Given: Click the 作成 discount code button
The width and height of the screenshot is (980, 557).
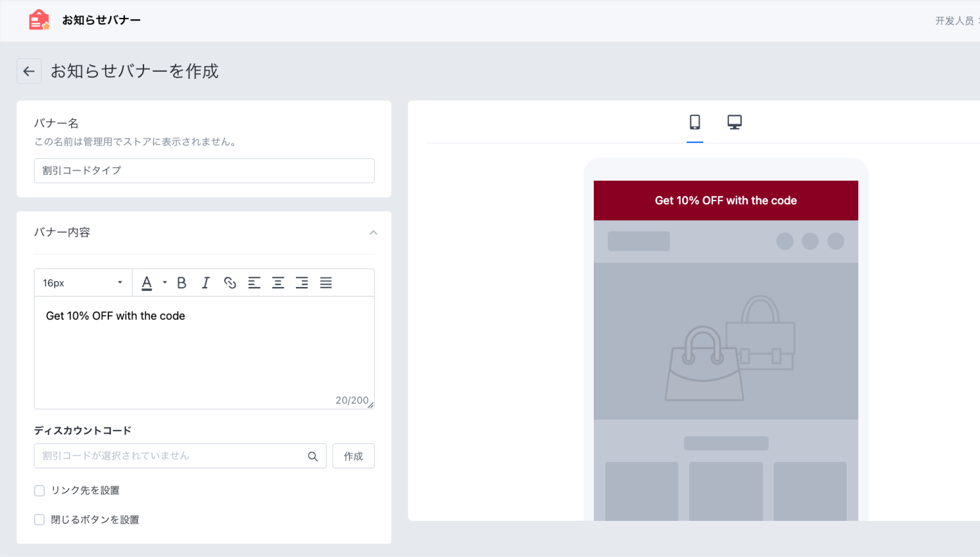Looking at the screenshot, I should tap(353, 456).
